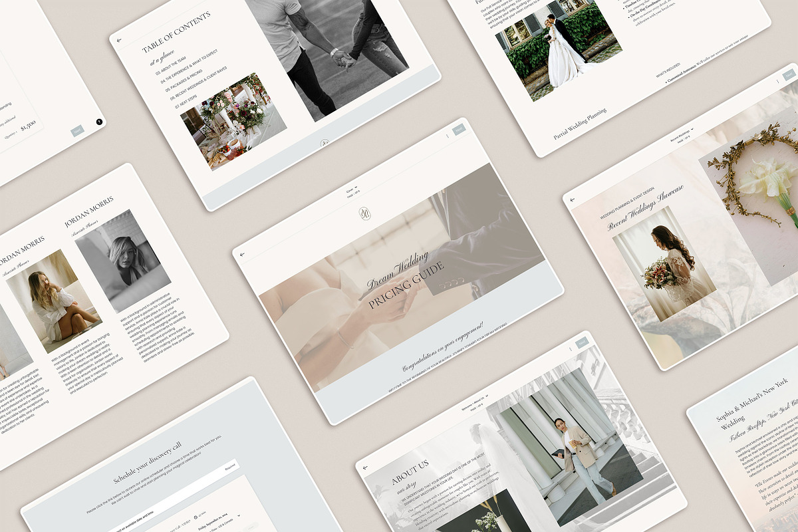This screenshot has width=798, height=532.
Task: Click the back arrow on the Pricing Guide cover screen
Action: pos(243,254)
